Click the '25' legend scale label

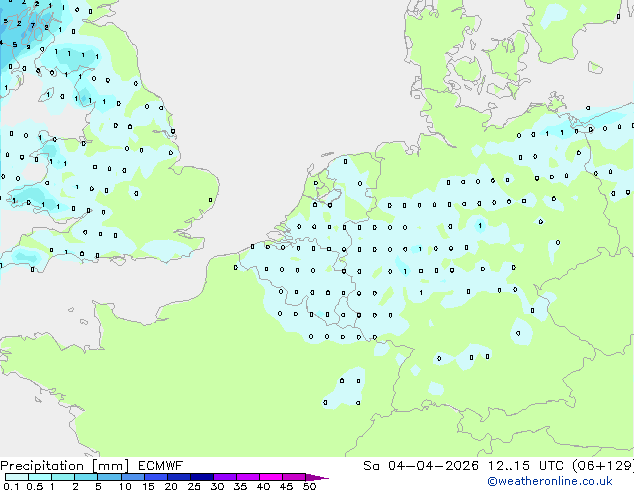pos(194,486)
